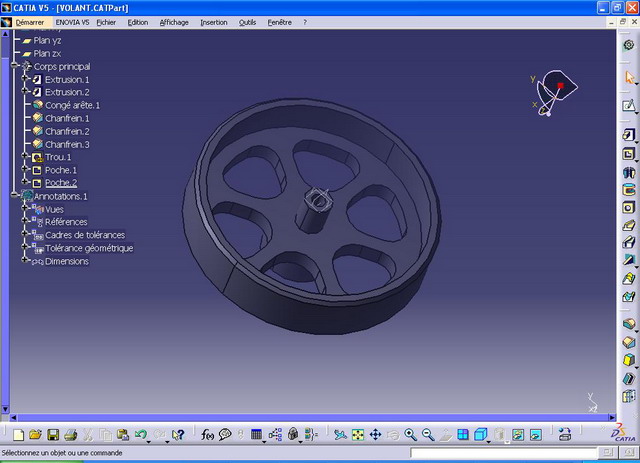640x463 pixels.
Task: Select Chanfrein.2 in the tree
Action: pos(67,131)
